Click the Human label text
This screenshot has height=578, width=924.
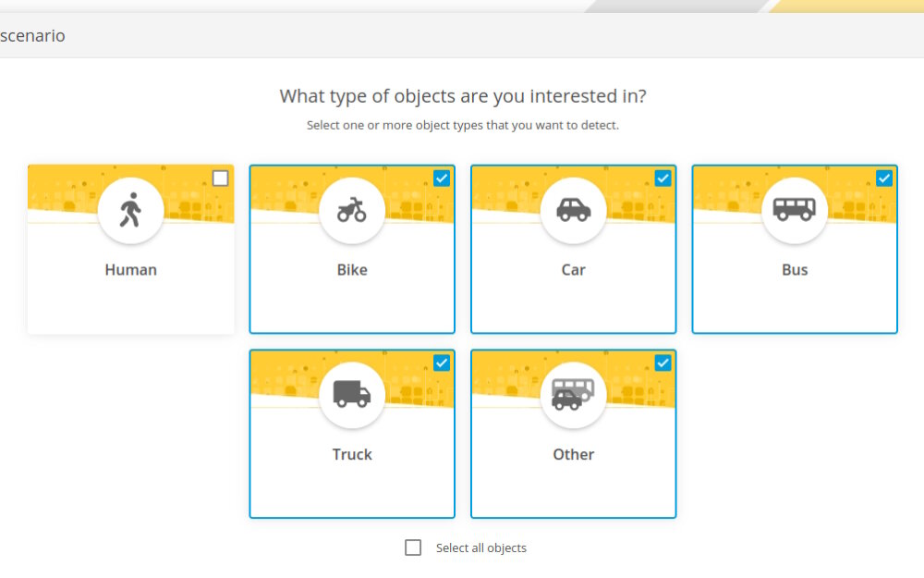click(131, 269)
